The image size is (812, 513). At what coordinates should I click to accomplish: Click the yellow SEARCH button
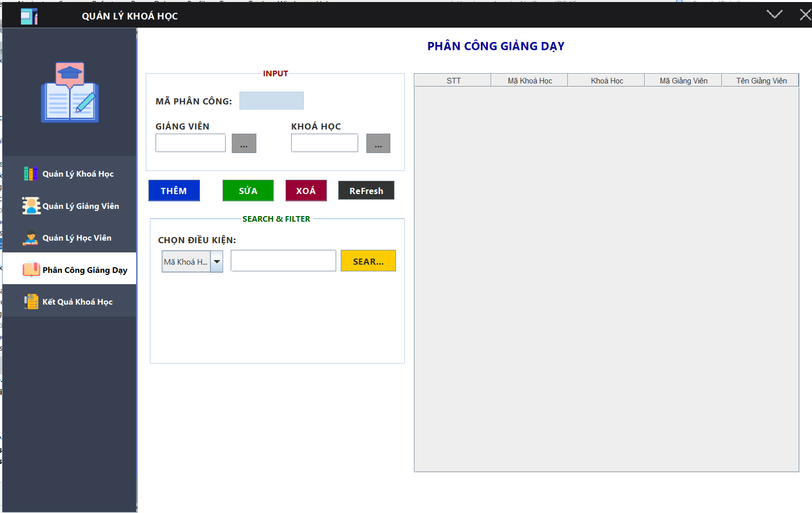[x=368, y=261]
